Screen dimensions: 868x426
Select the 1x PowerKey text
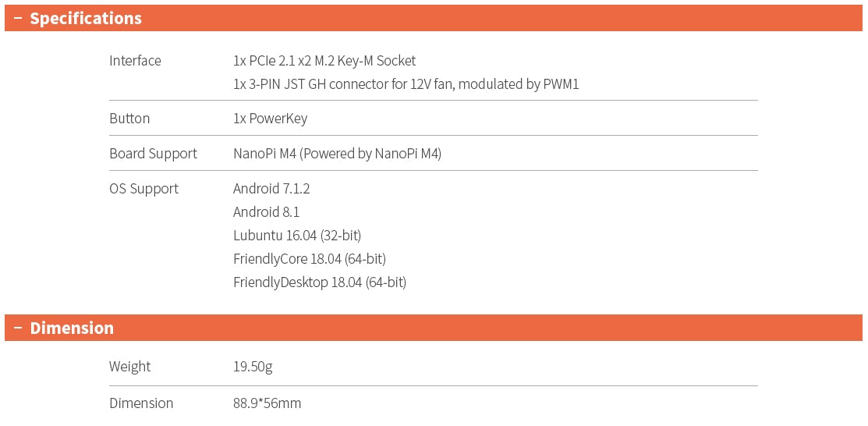point(270,119)
